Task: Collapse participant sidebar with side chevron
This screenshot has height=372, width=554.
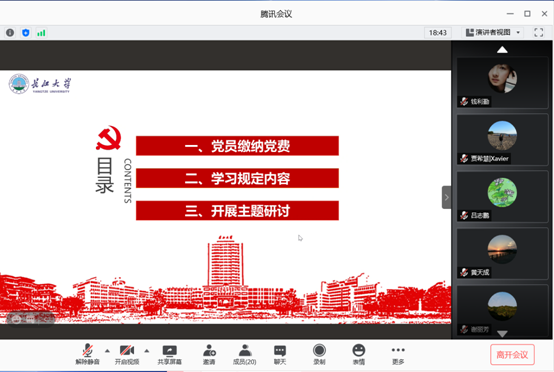Action: tap(446, 197)
